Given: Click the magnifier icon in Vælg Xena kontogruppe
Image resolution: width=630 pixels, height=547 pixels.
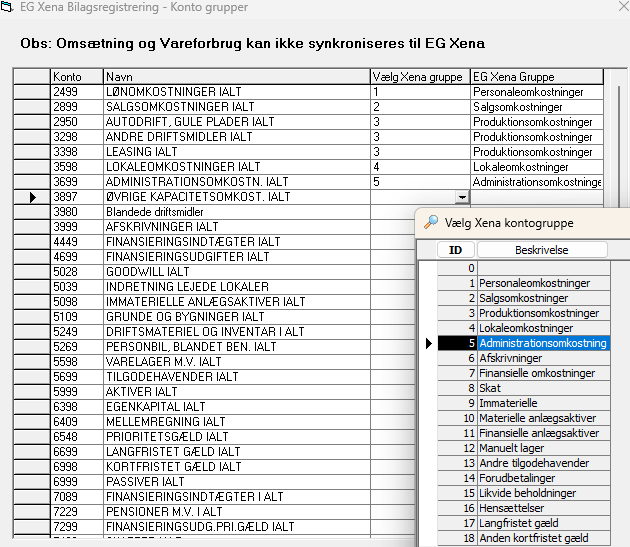Looking at the screenshot, I should (431, 222).
